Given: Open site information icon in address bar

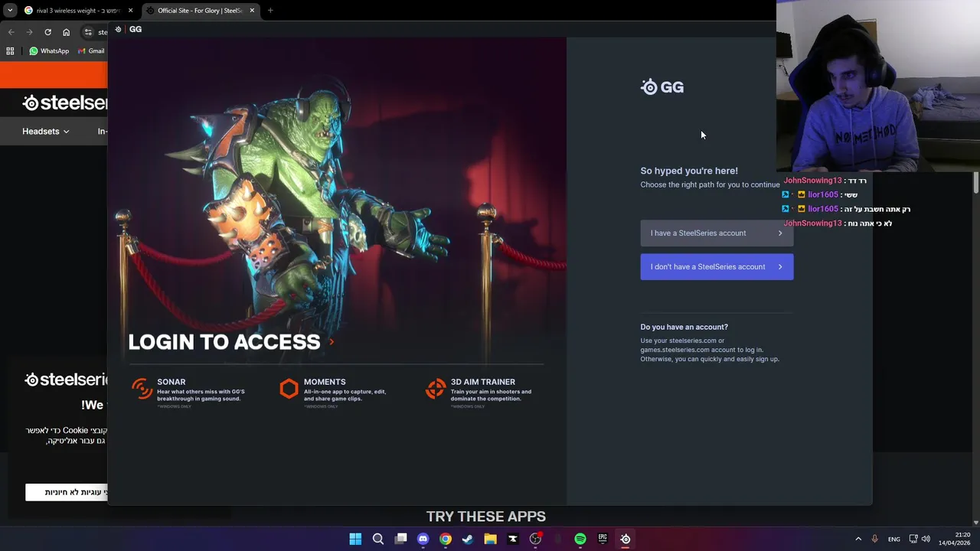Looking at the screenshot, I should point(88,32).
